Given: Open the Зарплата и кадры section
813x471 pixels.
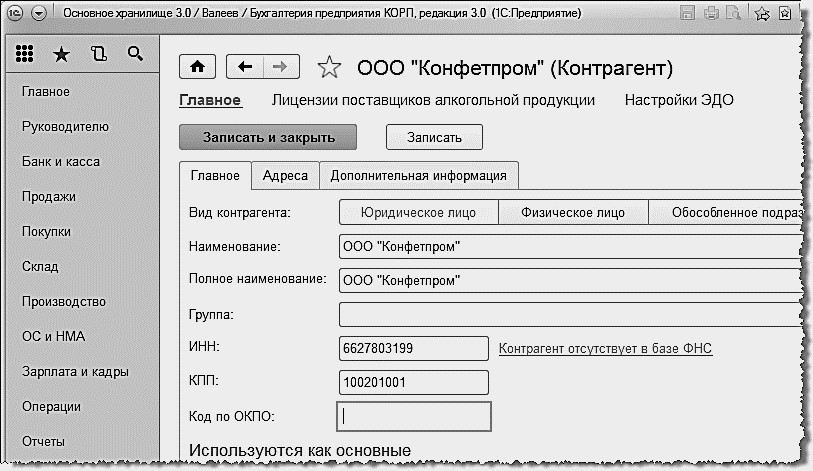Looking at the screenshot, I should coord(75,371).
